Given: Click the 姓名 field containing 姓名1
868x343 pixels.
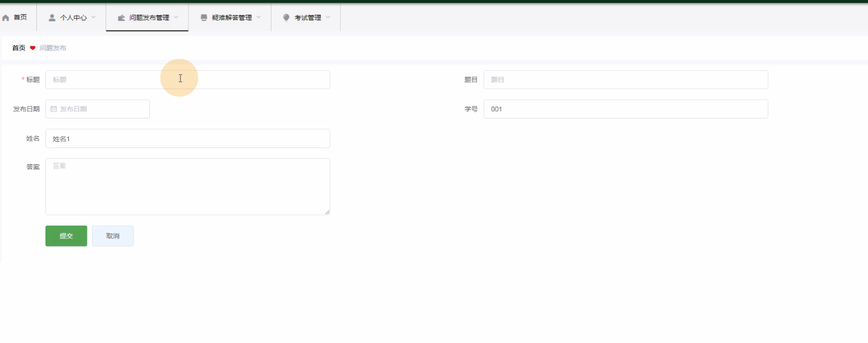Looking at the screenshot, I should click(187, 138).
